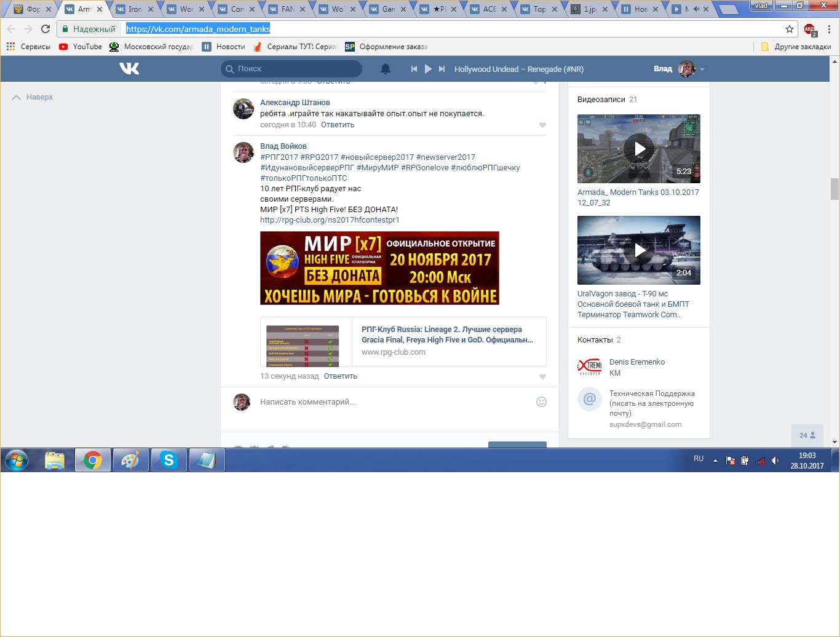Skip to the next audio track
The image size is (840, 637).
point(442,69)
